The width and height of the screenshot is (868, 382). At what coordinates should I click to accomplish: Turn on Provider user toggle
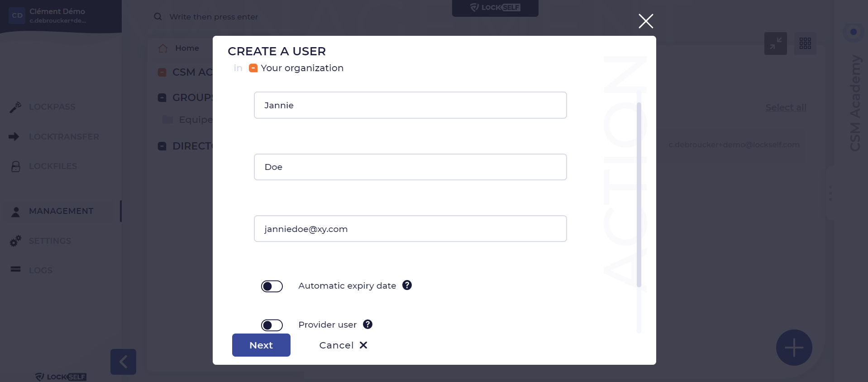tap(272, 325)
